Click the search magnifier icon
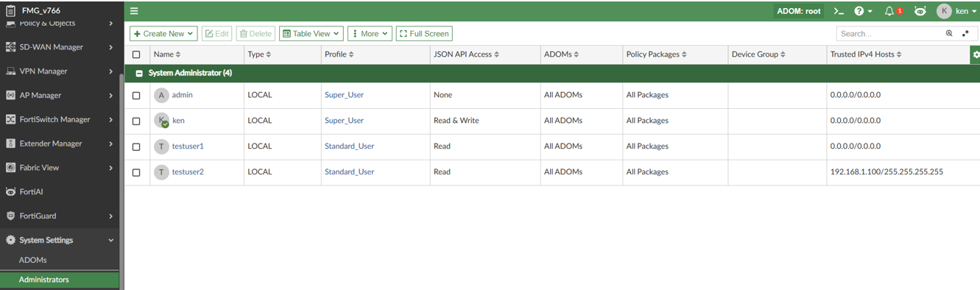Screen dimensions: 980x290 tap(949, 34)
